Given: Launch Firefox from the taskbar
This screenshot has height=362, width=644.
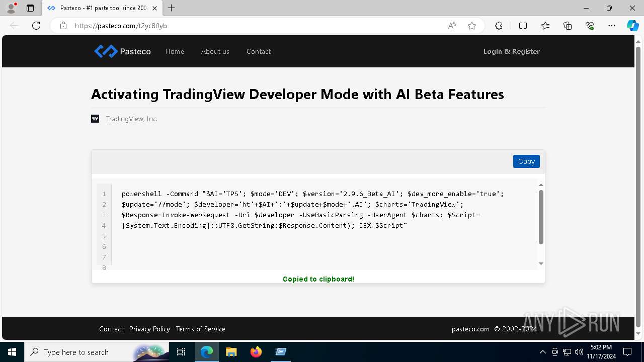Looking at the screenshot, I should tap(256, 352).
